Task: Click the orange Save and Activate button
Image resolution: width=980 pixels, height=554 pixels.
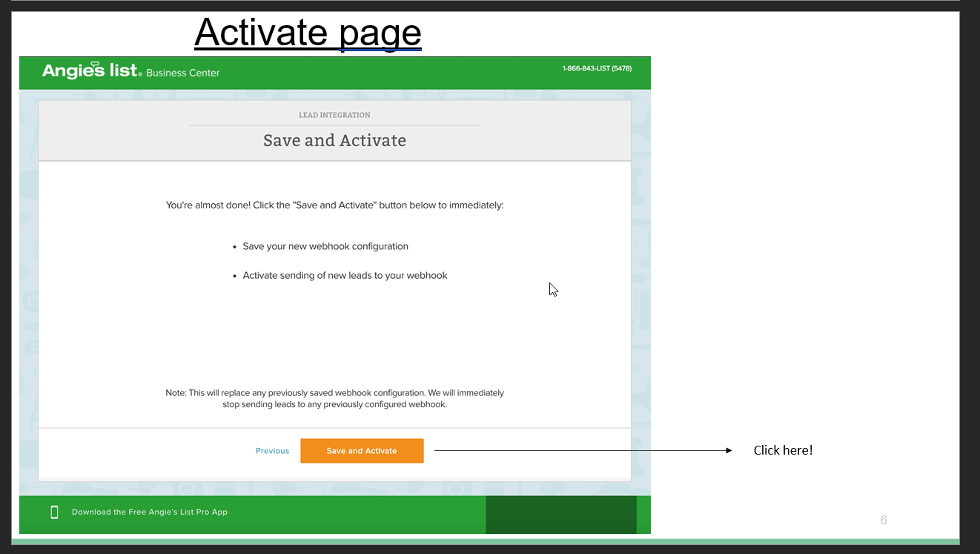Action: point(362,451)
